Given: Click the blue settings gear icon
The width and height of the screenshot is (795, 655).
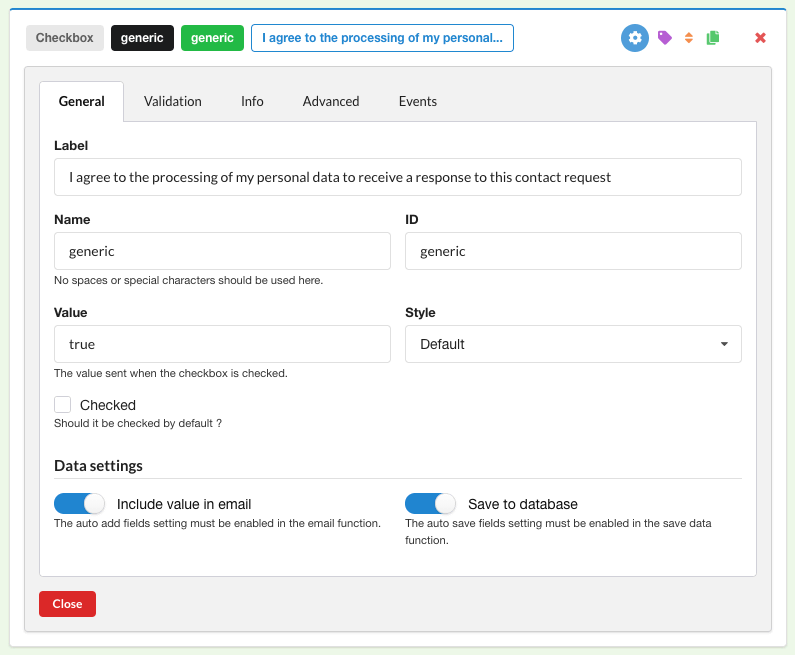Looking at the screenshot, I should pos(635,38).
